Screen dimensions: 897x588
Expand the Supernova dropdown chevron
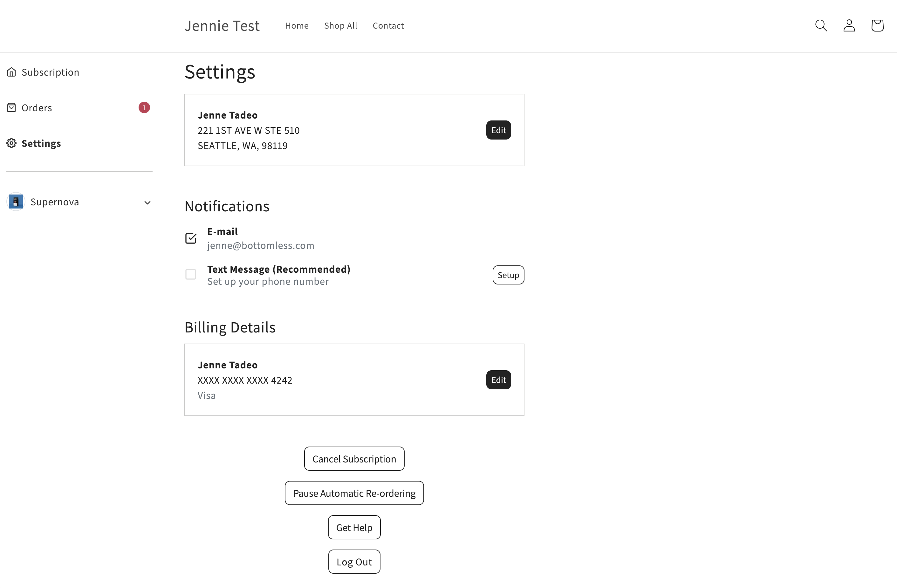[147, 203]
